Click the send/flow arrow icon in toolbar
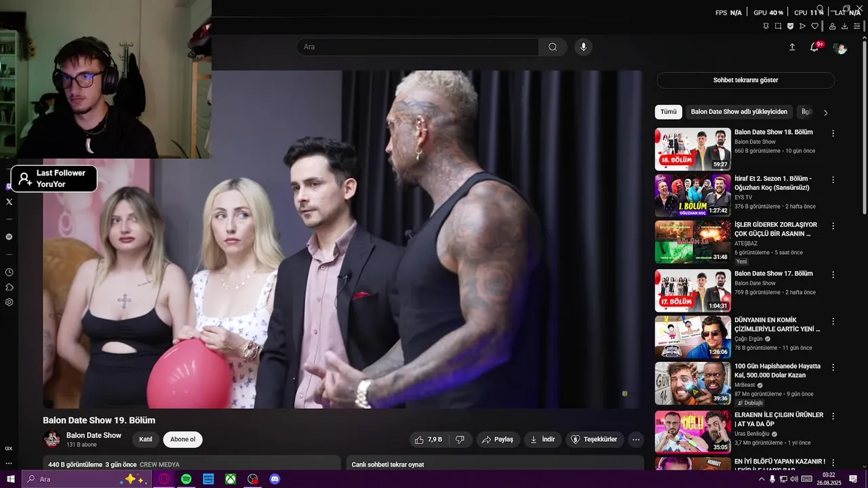Image resolution: width=868 pixels, height=488 pixels. click(x=802, y=26)
